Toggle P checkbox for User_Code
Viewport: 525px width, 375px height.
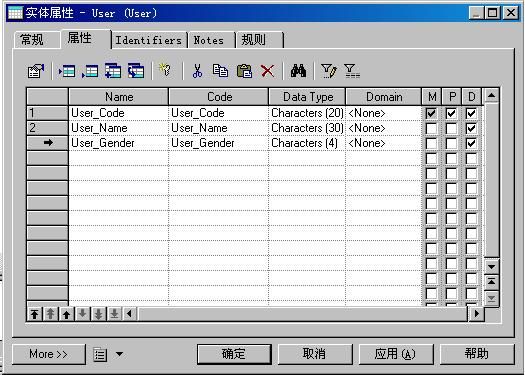pos(451,113)
